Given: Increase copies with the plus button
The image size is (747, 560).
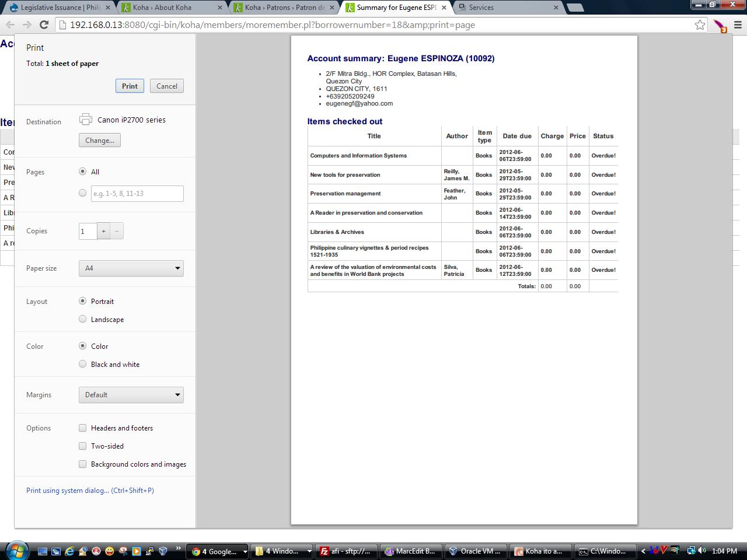Looking at the screenshot, I should pyautogui.click(x=103, y=231).
